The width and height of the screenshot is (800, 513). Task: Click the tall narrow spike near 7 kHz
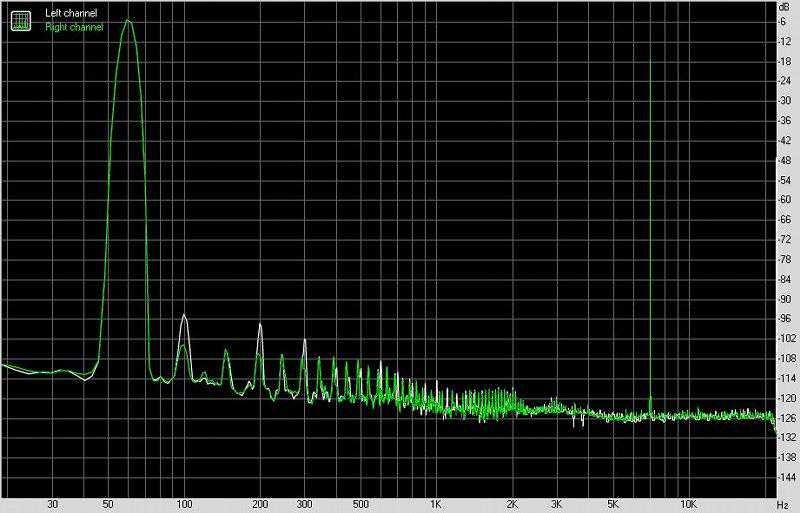tap(651, 60)
